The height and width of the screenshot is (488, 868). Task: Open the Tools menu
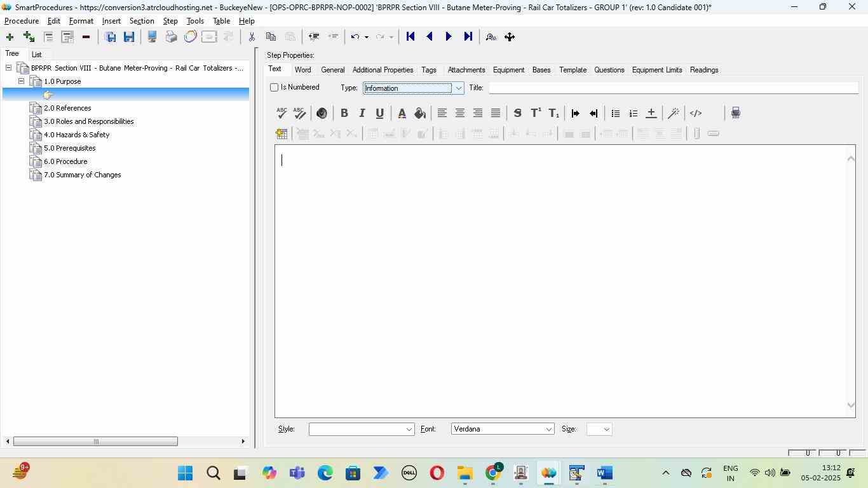(x=195, y=21)
